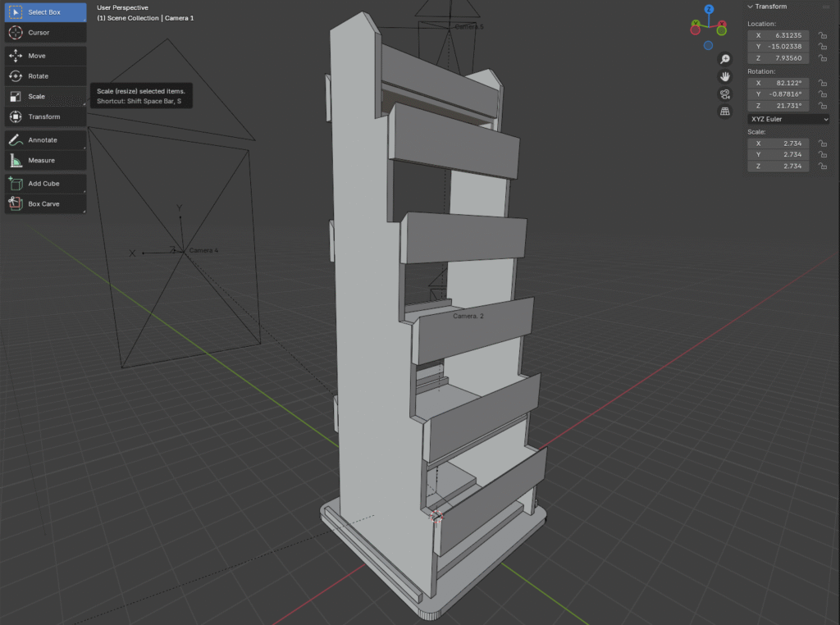Image resolution: width=840 pixels, height=625 pixels.
Task: Select the Box Carve tool
Action: click(x=45, y=203)
